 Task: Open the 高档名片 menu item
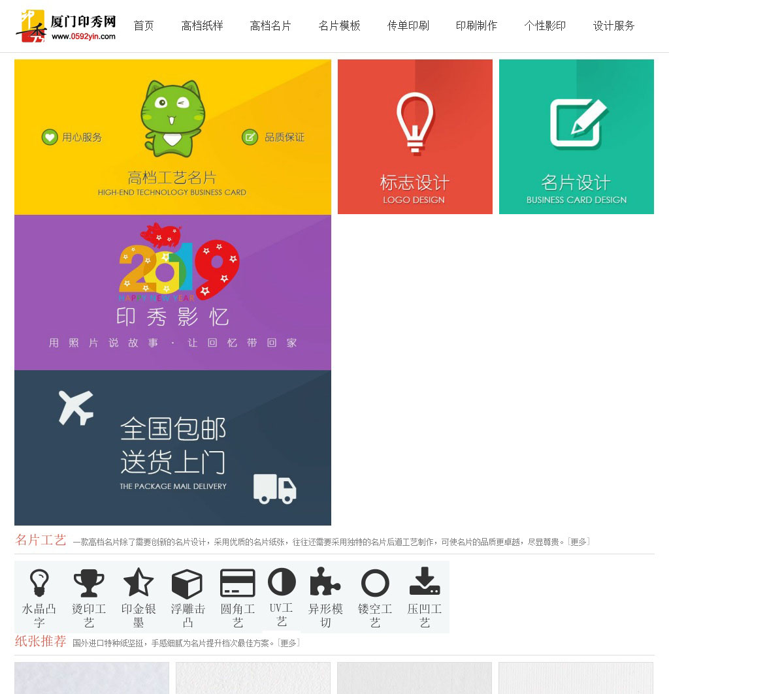point(270,26)
